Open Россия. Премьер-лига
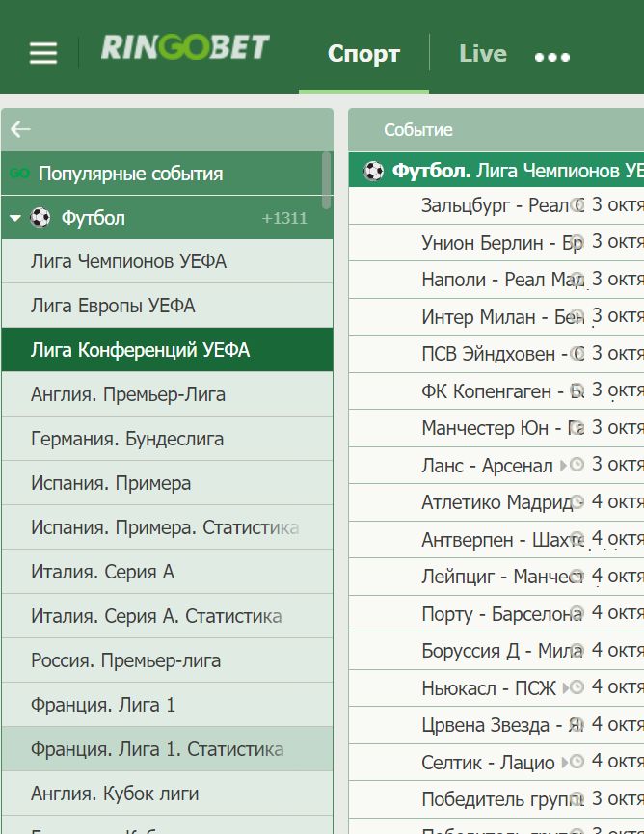This screenshot has height=834, width=644. tap(167, 660)
